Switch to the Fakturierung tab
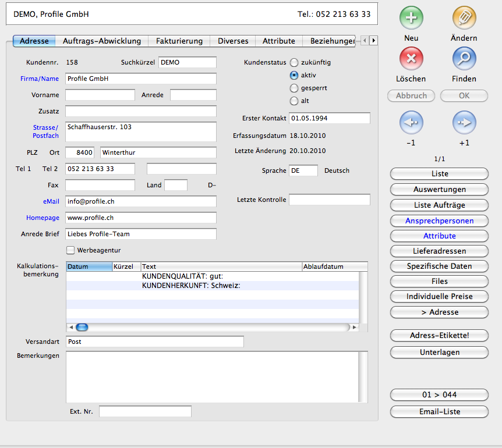The height and width of the screenshot is (448, 502). [179, 41]
